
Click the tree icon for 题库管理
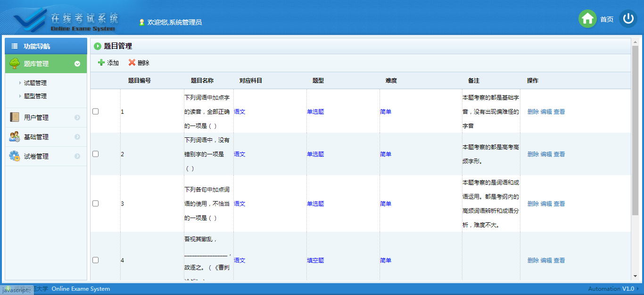[15, 64]
